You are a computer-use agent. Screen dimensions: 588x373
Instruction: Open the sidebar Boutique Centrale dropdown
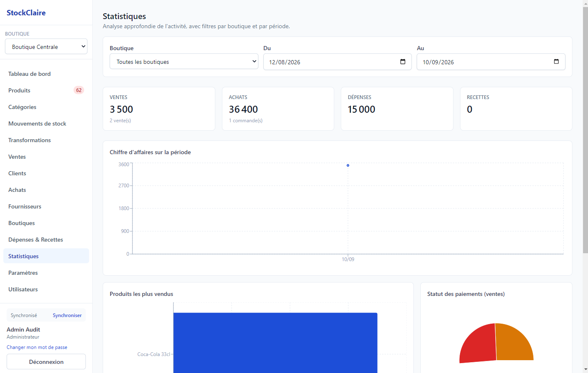(x=46, y=46)
